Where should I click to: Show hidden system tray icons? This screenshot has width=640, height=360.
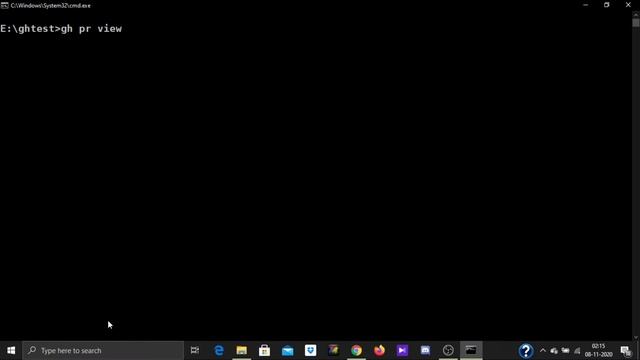point(542,351)
